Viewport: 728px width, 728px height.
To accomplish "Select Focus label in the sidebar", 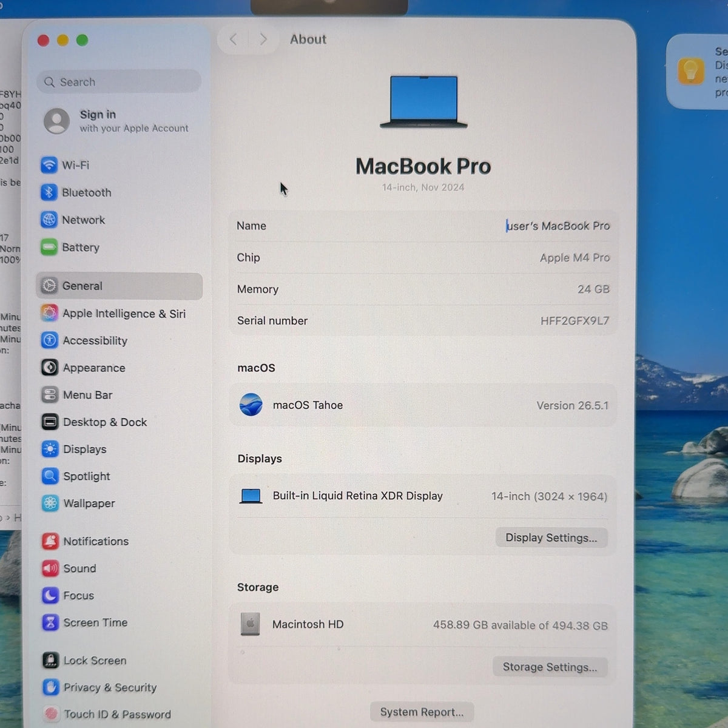I will [x=78, y=596].
